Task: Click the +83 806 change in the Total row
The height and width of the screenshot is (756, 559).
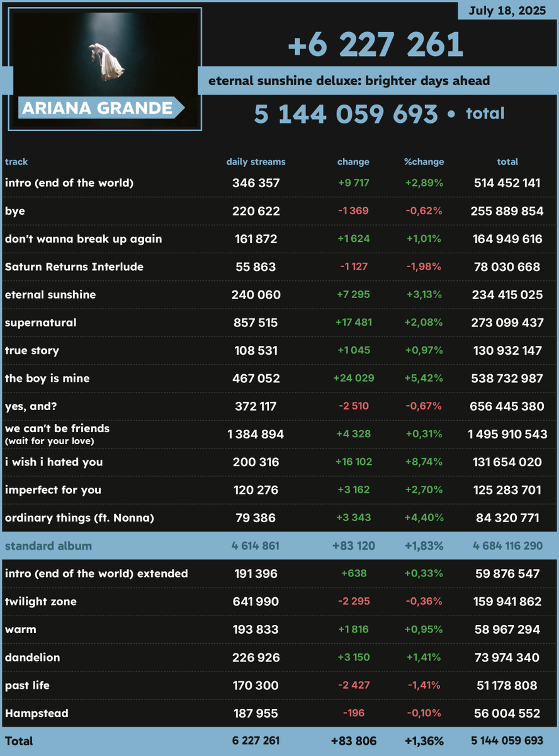Action: coord(353,741)
